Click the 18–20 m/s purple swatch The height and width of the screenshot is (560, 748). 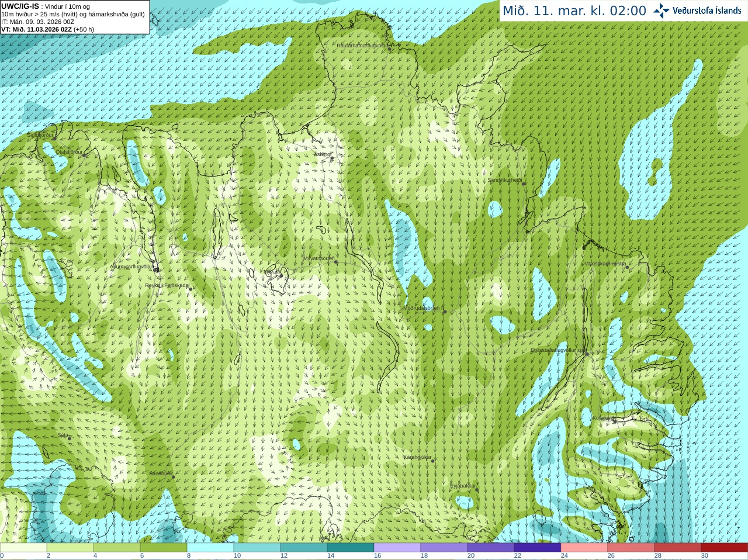(444, 548)
